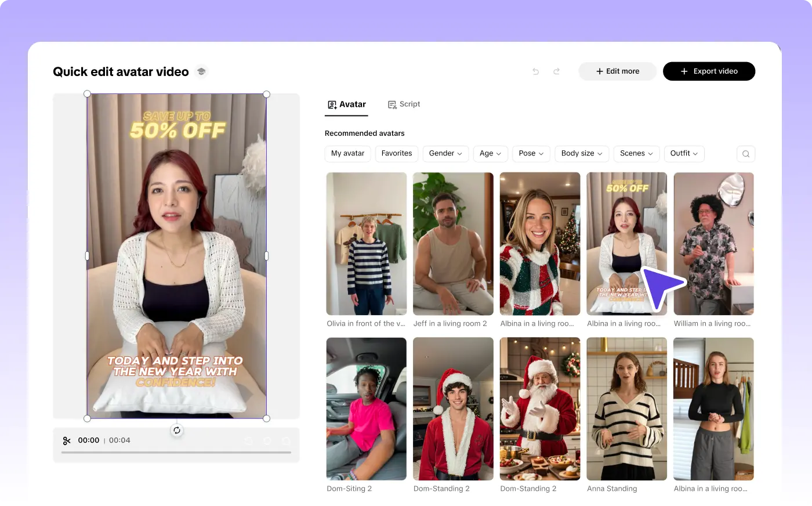Expand the Gender dropdown filter

[x=445, y=154]
